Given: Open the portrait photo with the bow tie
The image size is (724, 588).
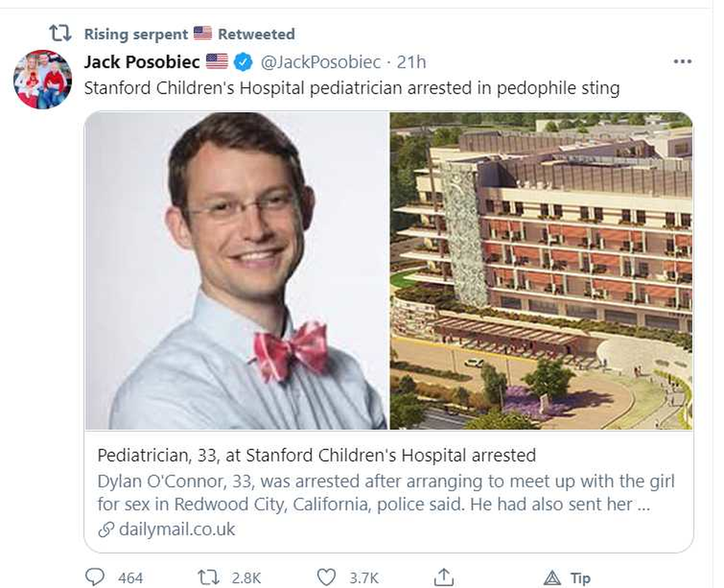Looking at the screenshot, I should tap(237, 271).
